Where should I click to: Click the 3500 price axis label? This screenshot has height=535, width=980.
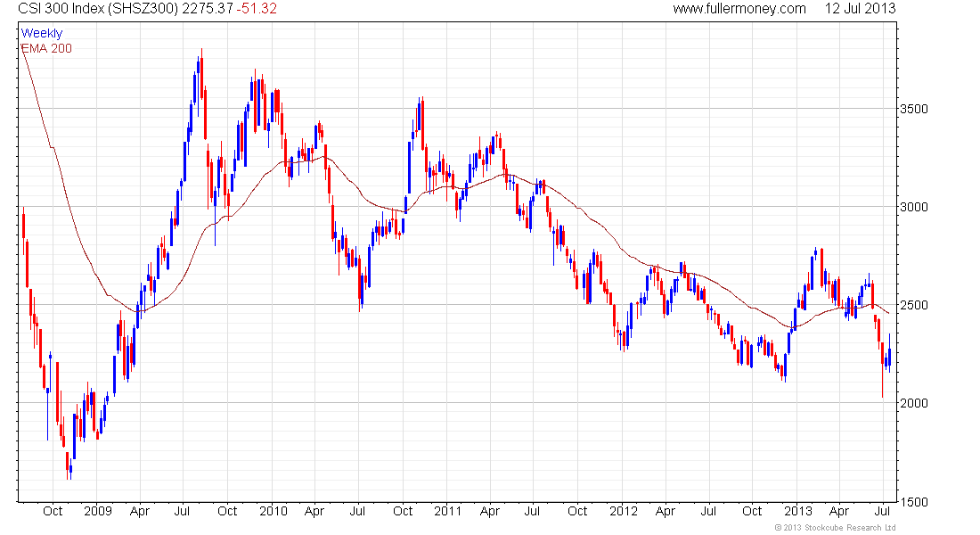click(x=914, y=109)
